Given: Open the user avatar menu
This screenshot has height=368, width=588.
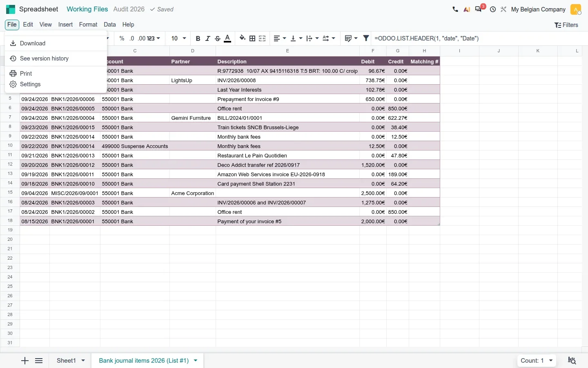Looking at the screenshot, I should click(x=576, y=9).
